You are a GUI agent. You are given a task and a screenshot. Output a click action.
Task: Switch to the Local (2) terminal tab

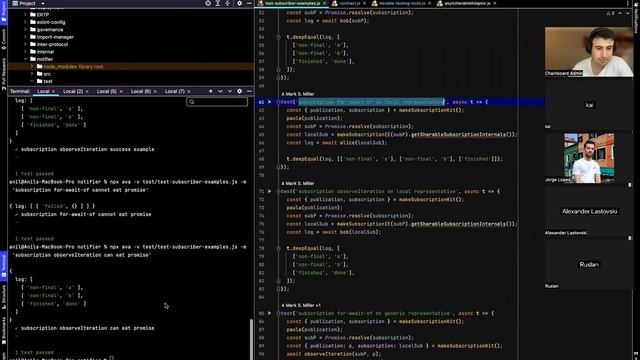[x=73, y=91]
